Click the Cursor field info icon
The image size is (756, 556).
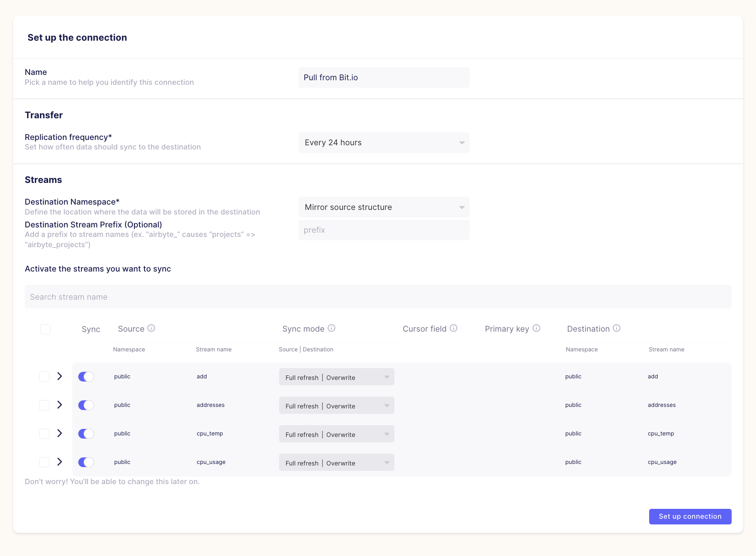click(454, 328)
